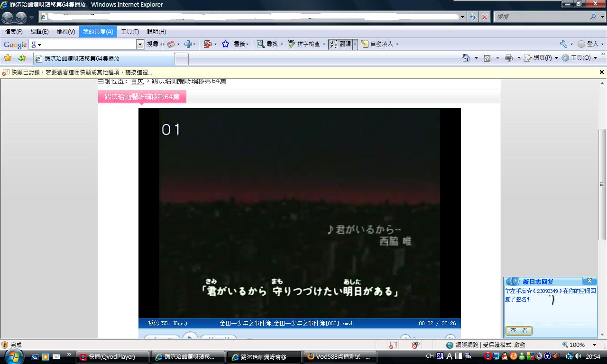Image resolution: width=607 pixels, height=364 pixels.
Task: Click the Google toolbar blue plus icon
Action: click(188, 44)
